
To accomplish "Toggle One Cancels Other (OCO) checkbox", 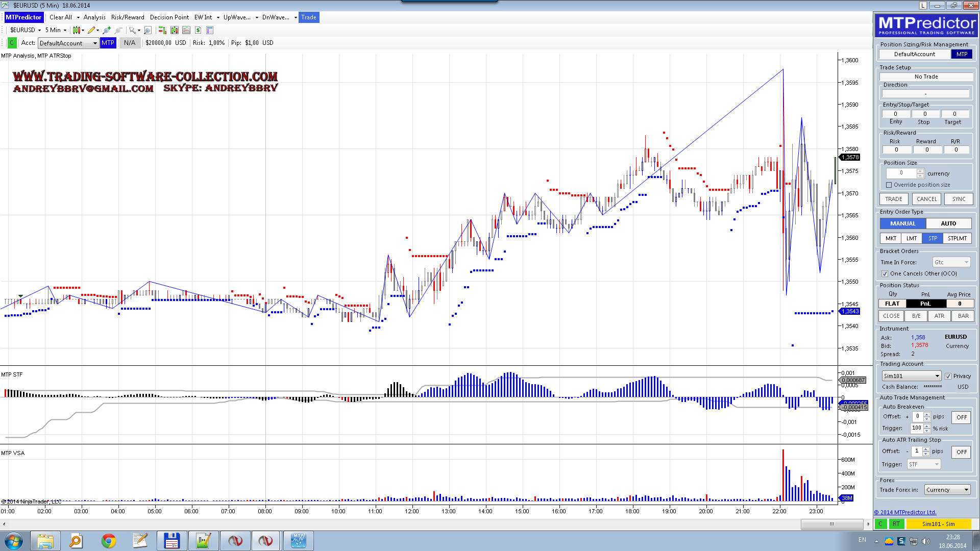I will click(x=885, y=274).
